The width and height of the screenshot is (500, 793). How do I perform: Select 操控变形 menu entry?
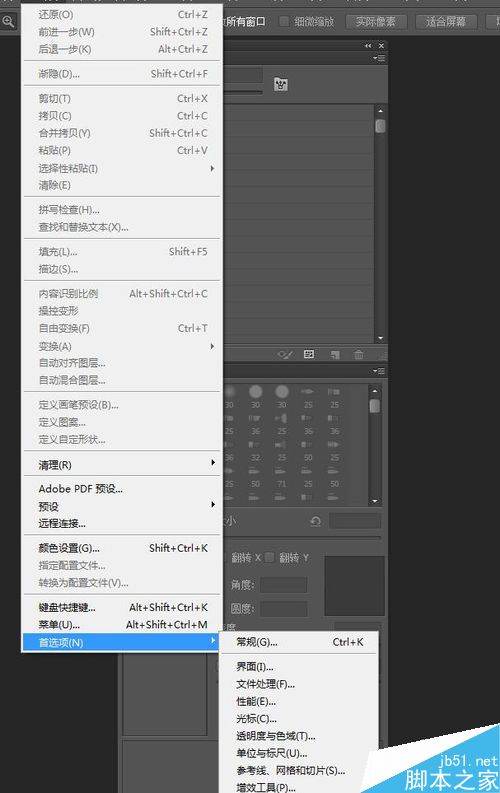122,311
